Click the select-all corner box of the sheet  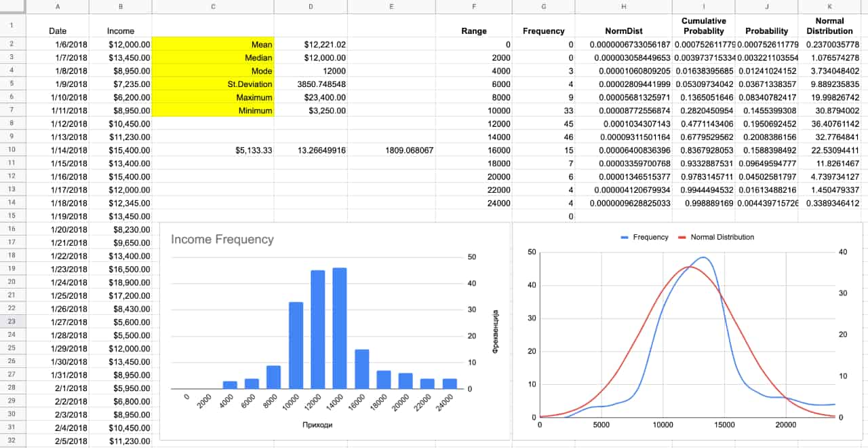pos(12,6)
